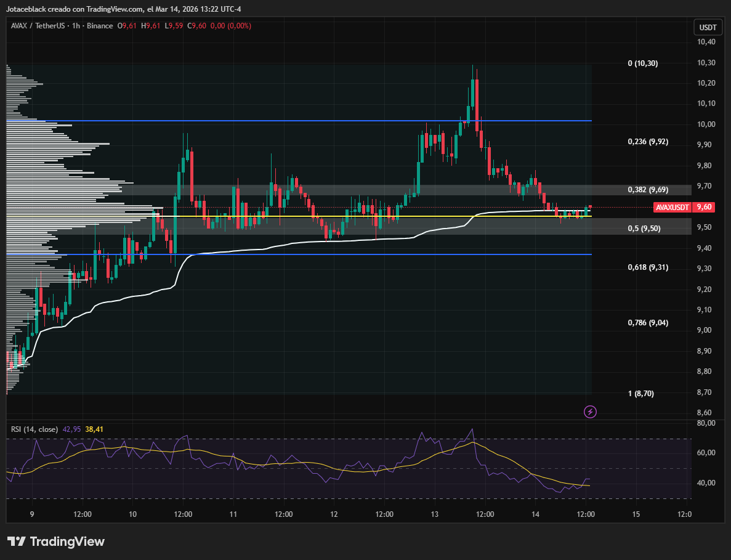Select the AVAX / TetherUS symbol title
The image size is (731, 560).
pyautogui.click(x=40, y=26)
